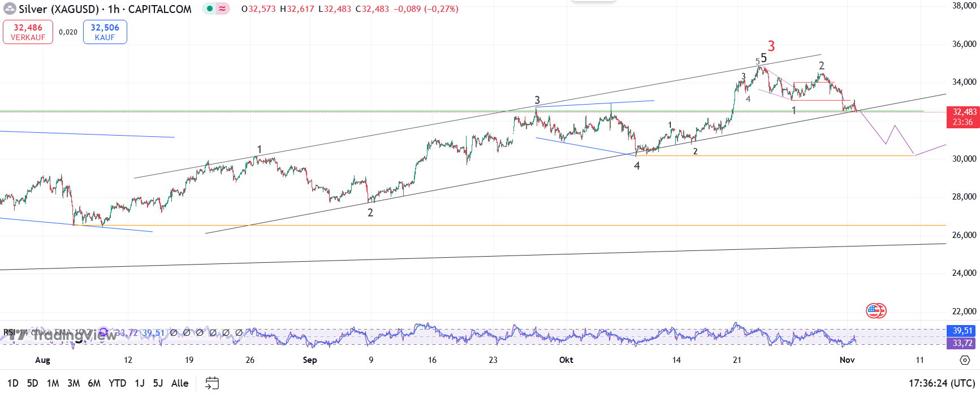This screenshot has width=980, height=394.
Task: Select the YTD time range
Action: [118, 383]
